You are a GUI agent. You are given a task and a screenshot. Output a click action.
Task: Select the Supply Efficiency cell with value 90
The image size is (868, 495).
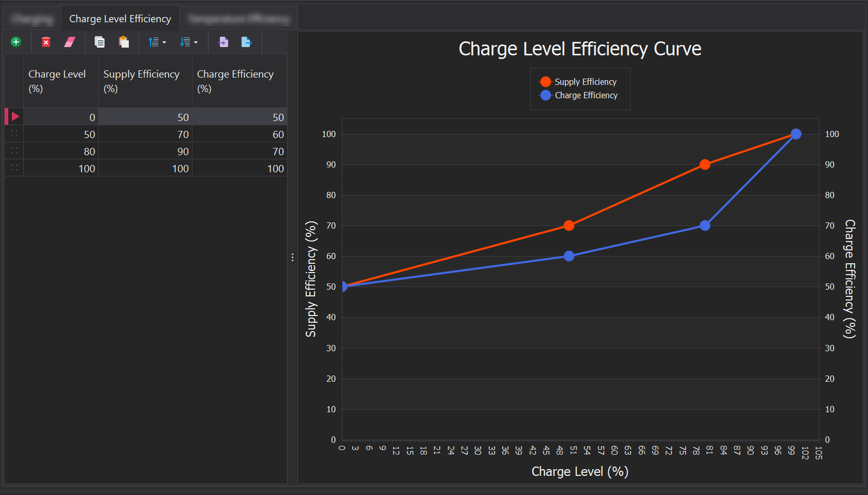click(145, 152)
